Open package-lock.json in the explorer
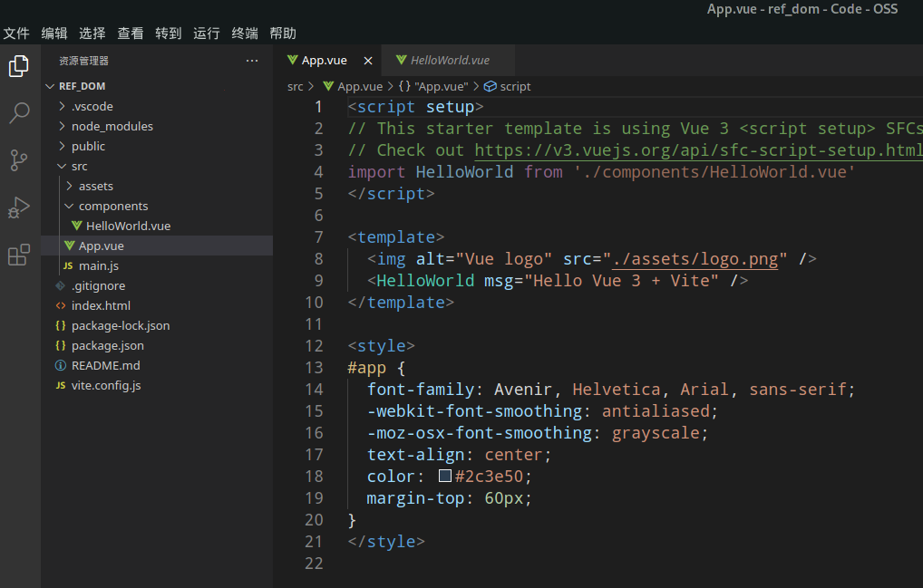Viewport: 923px width, 588px height. pos(157,326)
